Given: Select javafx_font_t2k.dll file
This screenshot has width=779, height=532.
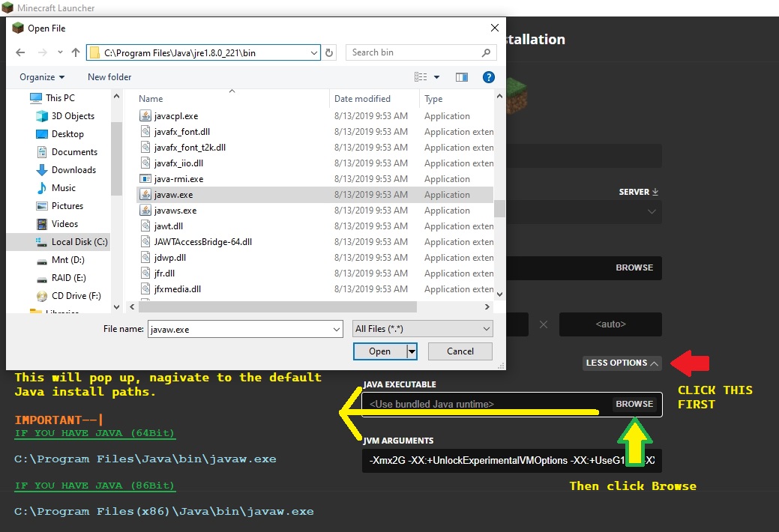Looking at the screenshot, I should [190, 148].
